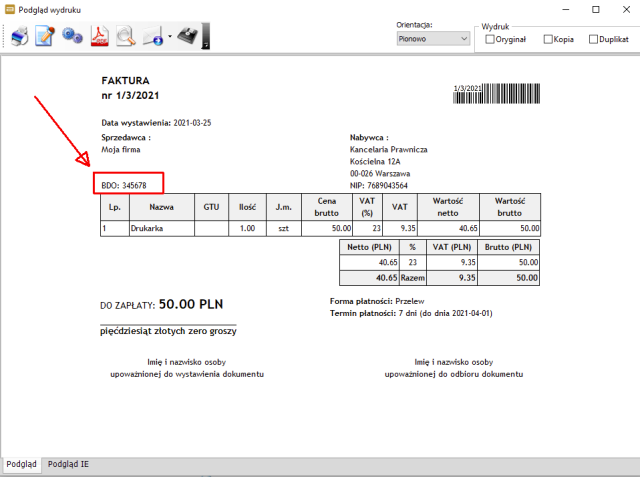
Task: Click invoice number nr 1/3/2021
Action: (x=130, y=95)
